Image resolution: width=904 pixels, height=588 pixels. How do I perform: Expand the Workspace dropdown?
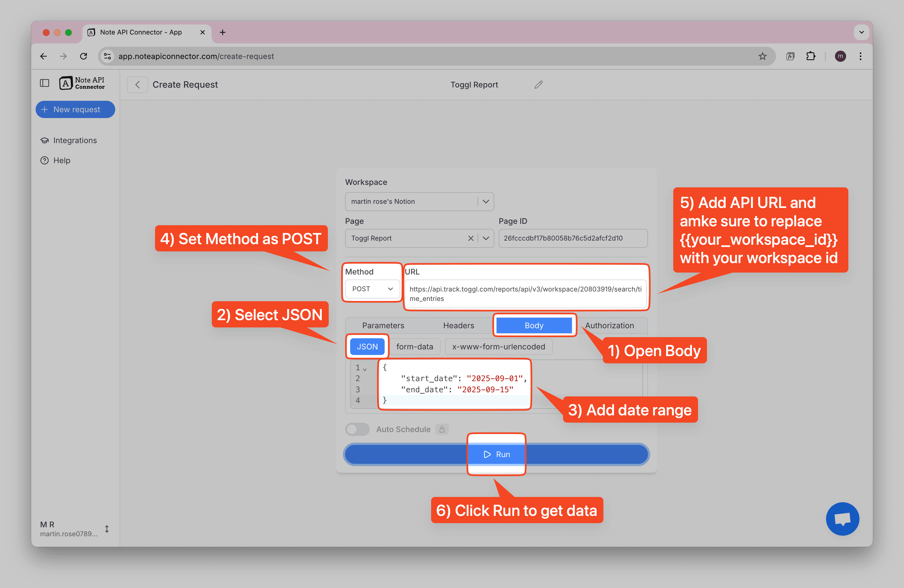pos(485,201)
